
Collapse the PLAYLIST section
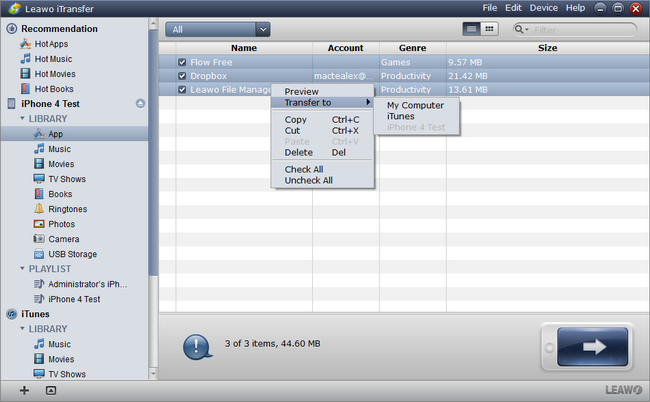coord(22,269)
